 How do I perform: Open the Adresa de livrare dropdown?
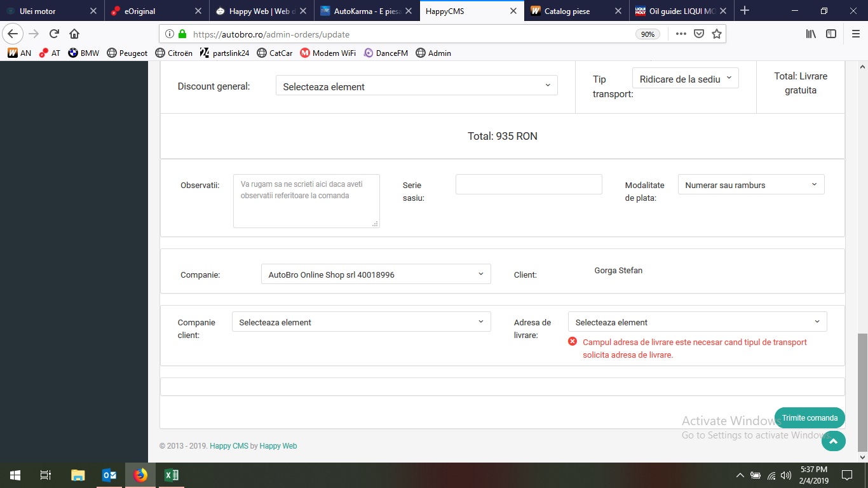coord(697,322)
